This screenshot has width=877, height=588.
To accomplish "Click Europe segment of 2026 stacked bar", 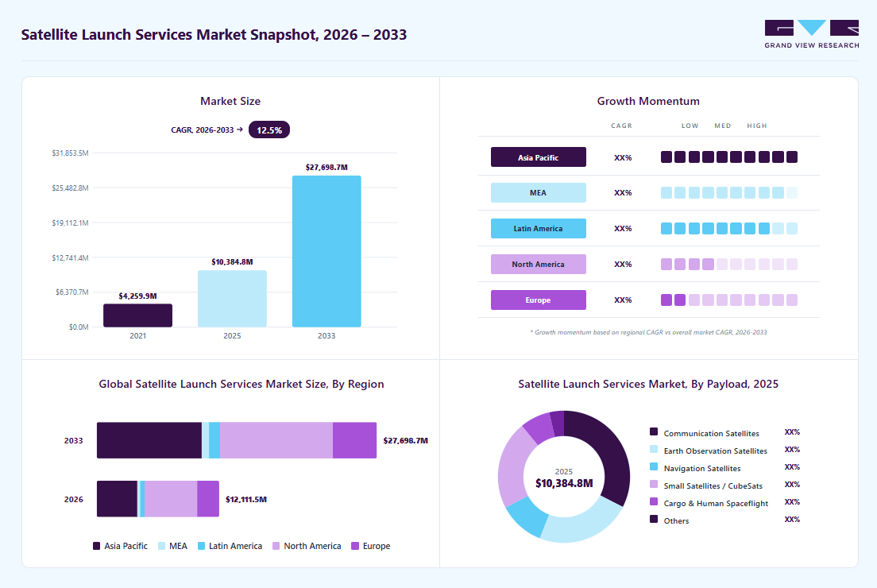I will (208, 498).
